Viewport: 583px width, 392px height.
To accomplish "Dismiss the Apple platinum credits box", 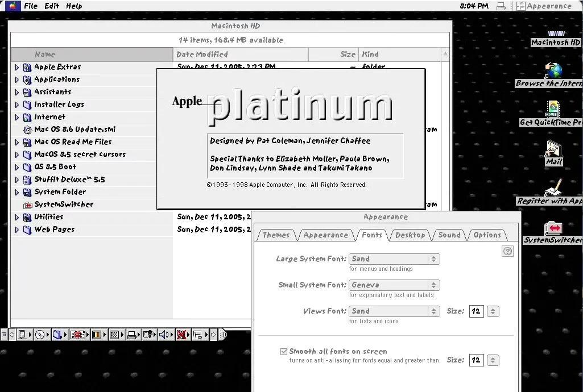I will 291,139.
